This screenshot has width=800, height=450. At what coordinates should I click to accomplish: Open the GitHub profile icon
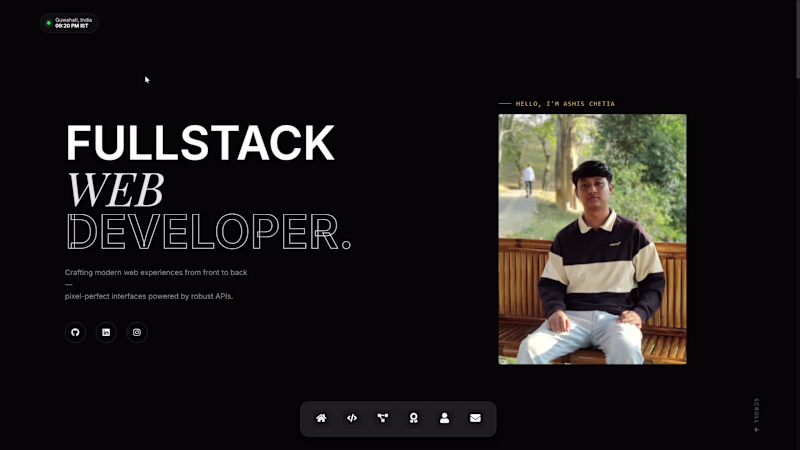pyautogui.click(x=76, y=333)
